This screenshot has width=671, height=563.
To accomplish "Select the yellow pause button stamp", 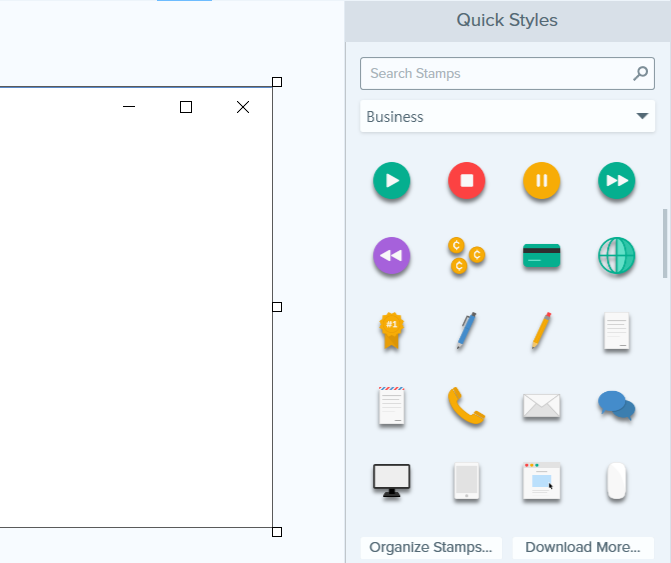I will [x=542, y=181].
